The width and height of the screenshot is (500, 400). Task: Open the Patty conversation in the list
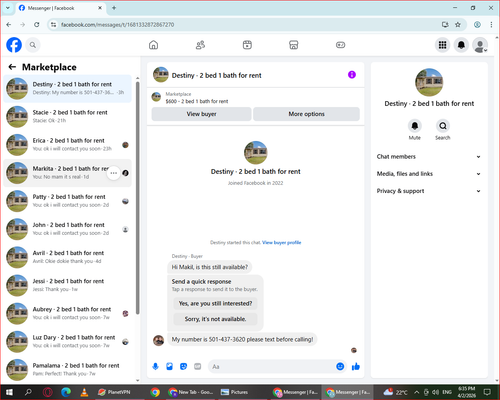(67, 201)
